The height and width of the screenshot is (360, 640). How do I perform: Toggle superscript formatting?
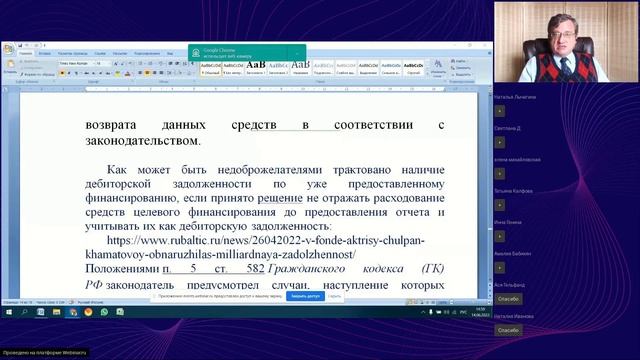coord(101,73)
